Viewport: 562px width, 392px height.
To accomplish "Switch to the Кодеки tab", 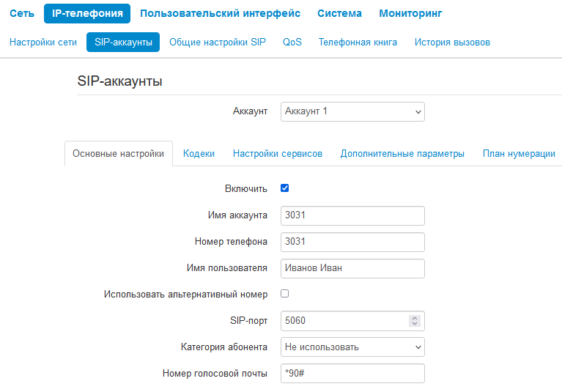I will click(x=199, y=154).
